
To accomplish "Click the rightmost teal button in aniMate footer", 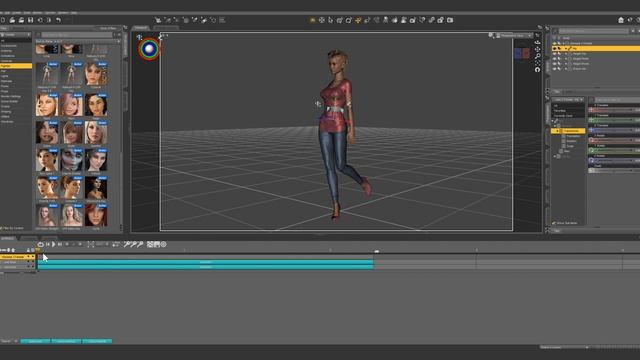I will point(97,341).
